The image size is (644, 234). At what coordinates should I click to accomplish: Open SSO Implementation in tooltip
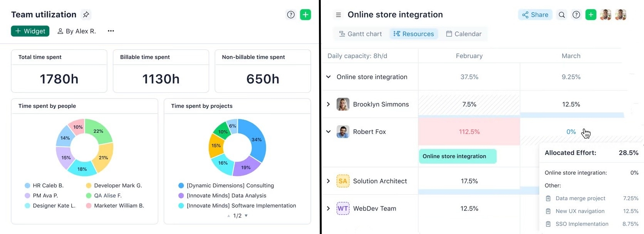click(x=582, y=224)
